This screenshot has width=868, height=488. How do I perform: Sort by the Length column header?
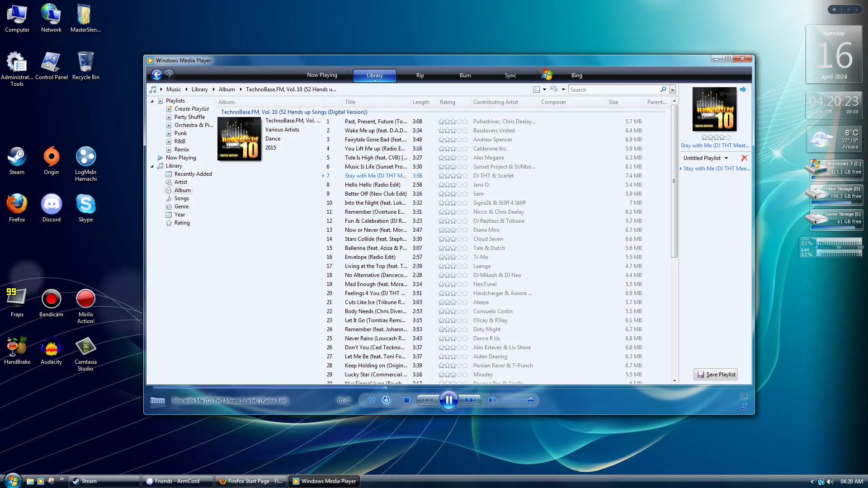(424, 102)
